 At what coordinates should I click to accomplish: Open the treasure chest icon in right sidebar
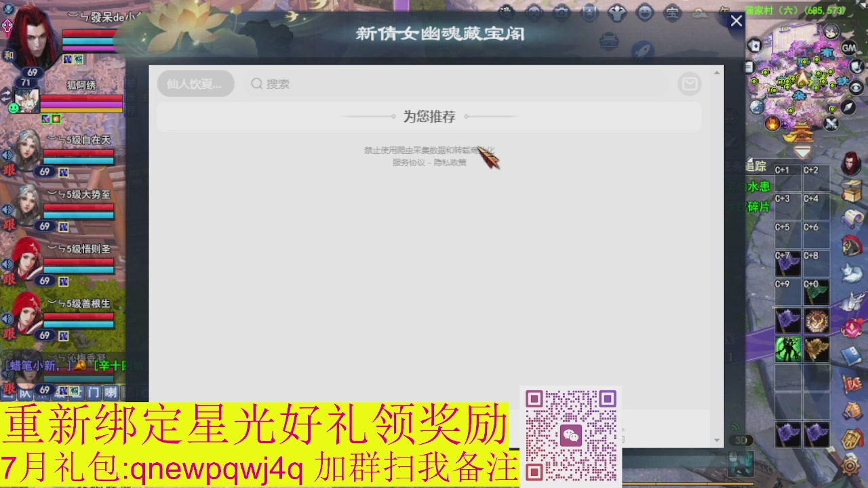tap(852, 192)
